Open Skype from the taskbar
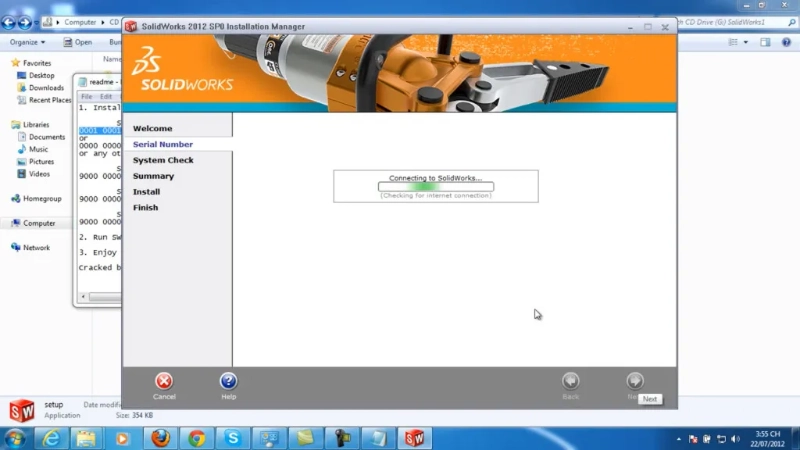The width and height of the screenshot is (800, 450). coord(232,438)
